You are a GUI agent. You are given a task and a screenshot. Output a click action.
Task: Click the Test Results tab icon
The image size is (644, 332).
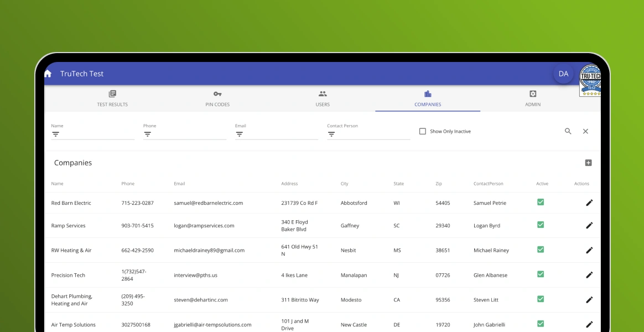pos(112,94)
